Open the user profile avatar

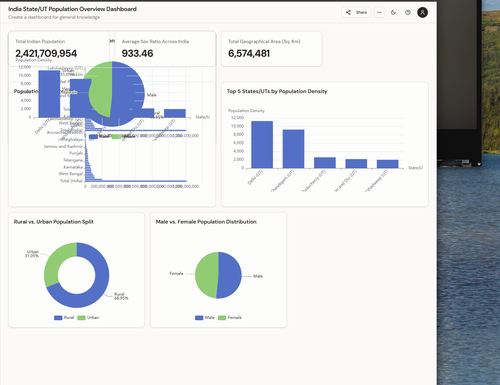422,12
